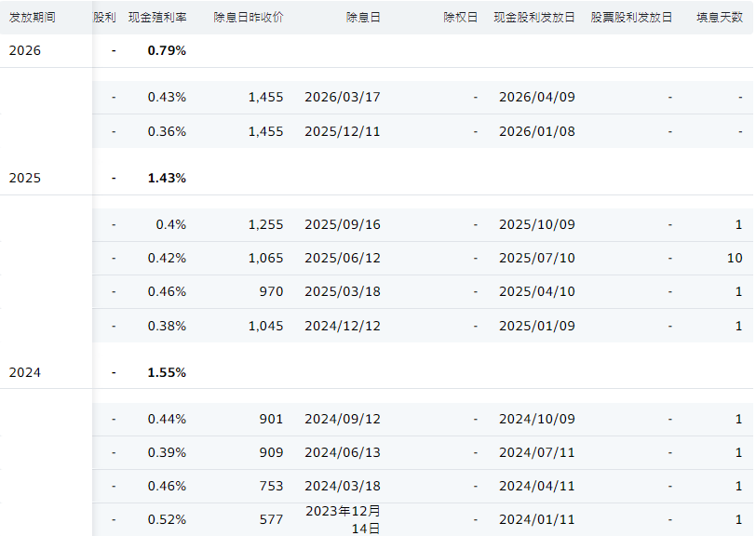
Task: Click the 发放期间 column header
Action: tap(34, 18)
